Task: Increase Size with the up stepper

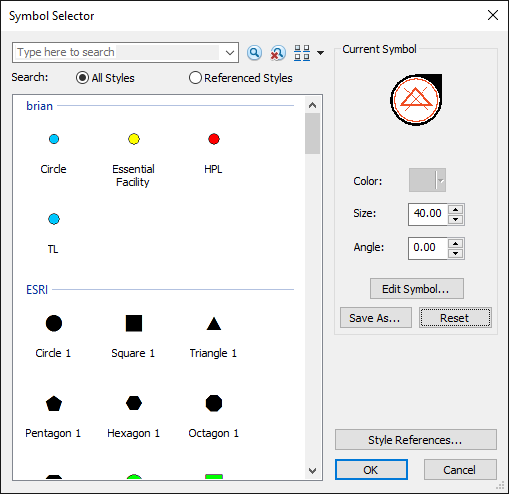Action: 456,209
